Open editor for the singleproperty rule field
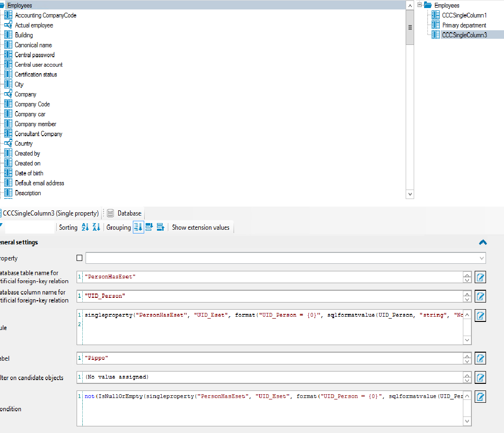 480,316
